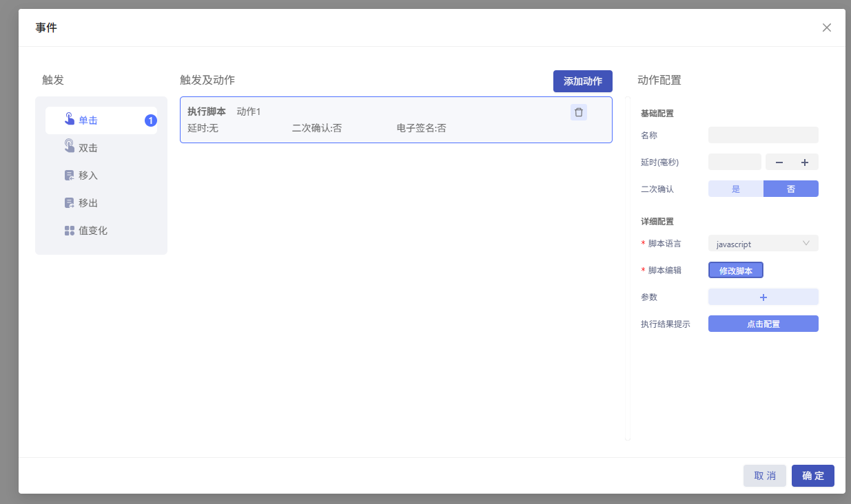Viewport: 851px width, 504px height.
Task: Click the mouse-enter (移入) icon
Action: [69, 176]
